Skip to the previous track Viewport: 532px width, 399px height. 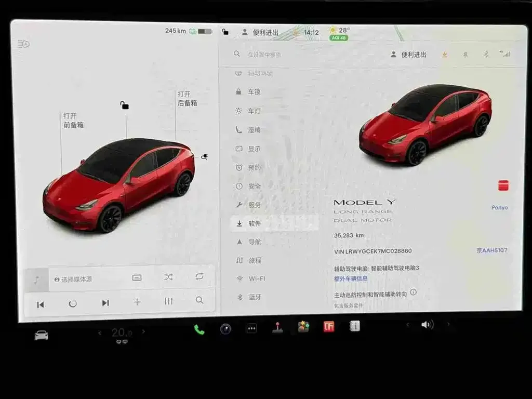click(41, 304)
